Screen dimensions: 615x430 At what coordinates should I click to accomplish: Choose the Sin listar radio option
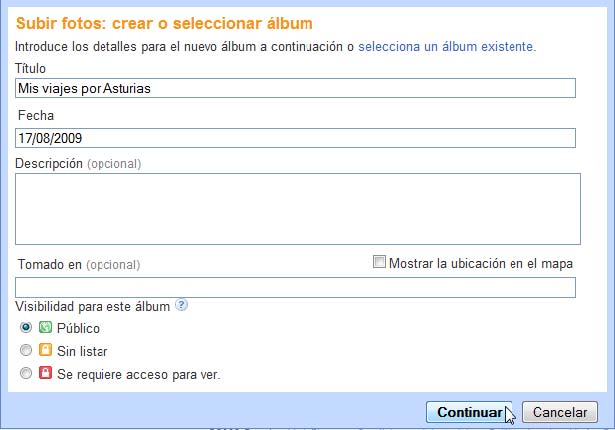[26, 350]
